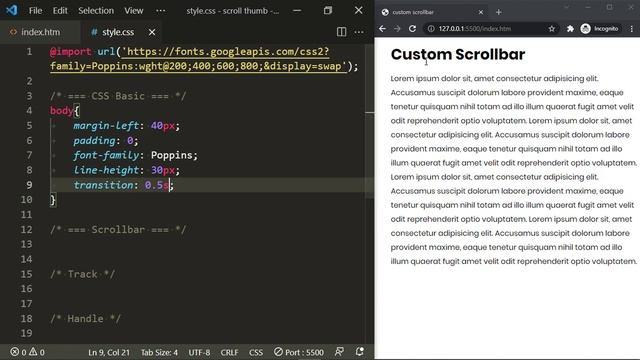Go to line via Ln 9, Col 21
This screenshot has height=360, width=640.
tap(109, 352)
